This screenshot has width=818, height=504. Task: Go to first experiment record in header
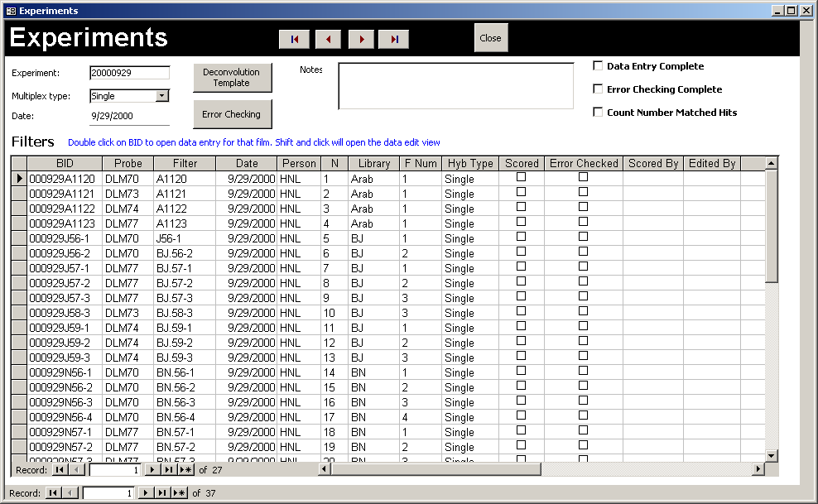pos(294,39)
